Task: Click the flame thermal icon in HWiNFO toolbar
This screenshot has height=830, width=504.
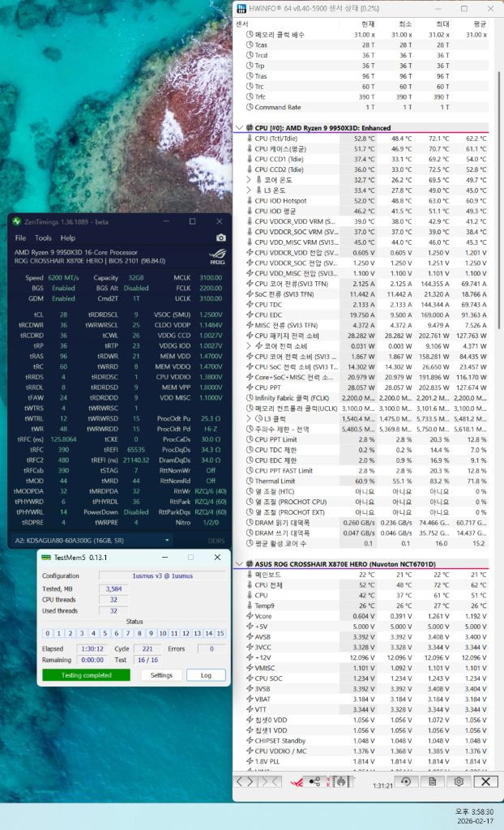Action: (x=340, y=781)
